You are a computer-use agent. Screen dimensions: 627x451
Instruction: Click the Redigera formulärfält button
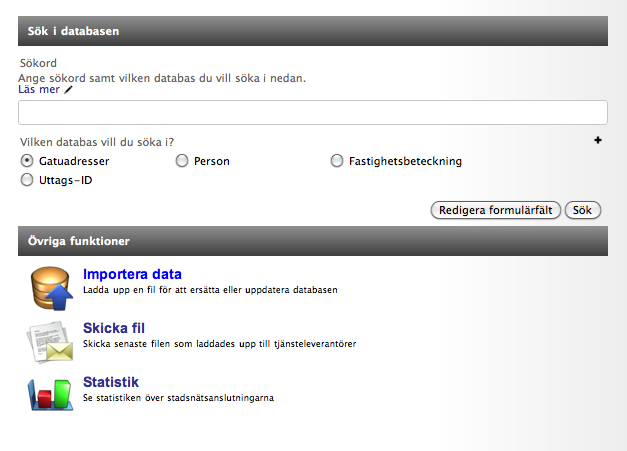click(495, 210)
